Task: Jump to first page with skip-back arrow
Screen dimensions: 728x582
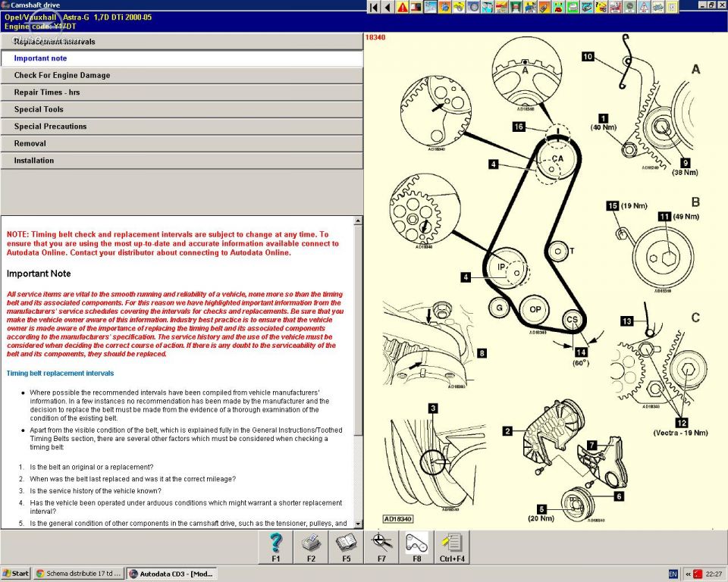Action: point(374,7)
